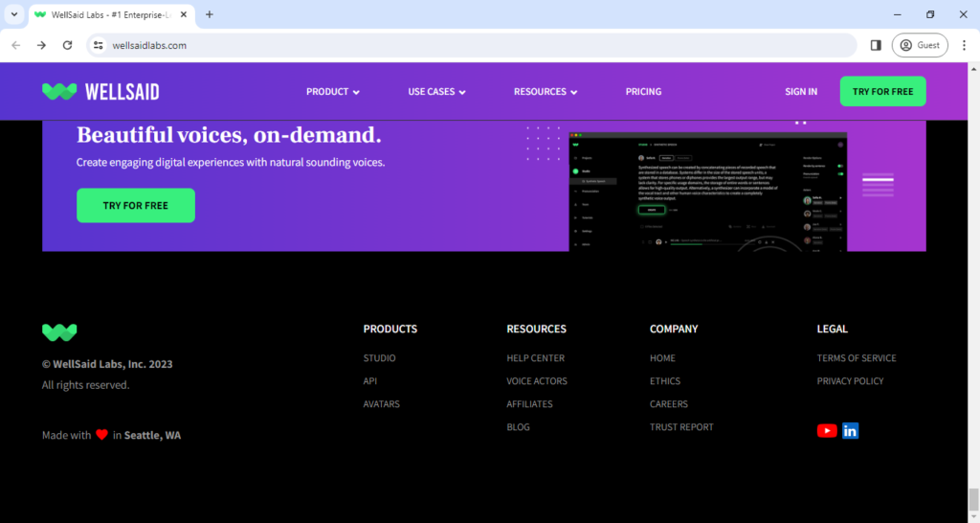Open the browser side panel icon
The height and width of the screenshot is (523, 980).
875,45
